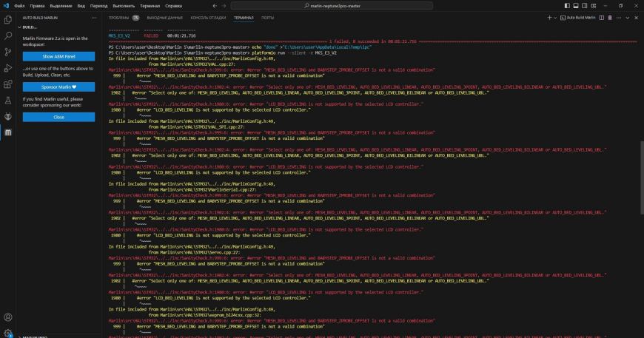Click the AppData\Local\Temp\ipc path link

[327, 47]
